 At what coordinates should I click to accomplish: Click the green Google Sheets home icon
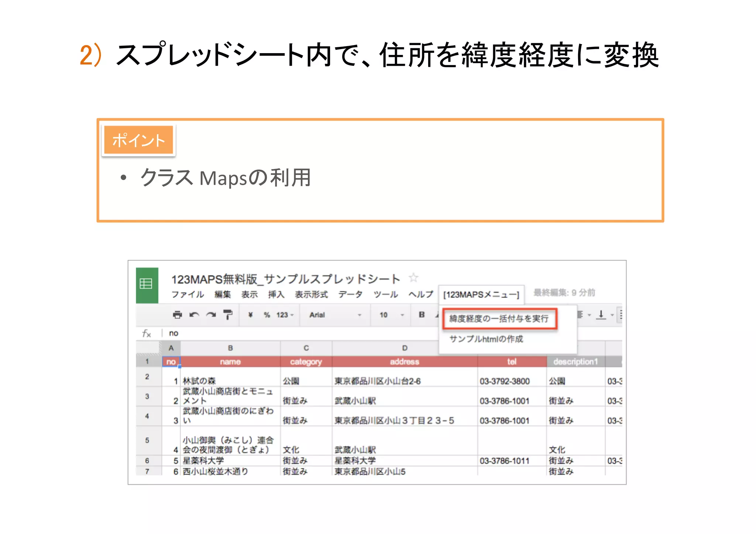point(147,285)
